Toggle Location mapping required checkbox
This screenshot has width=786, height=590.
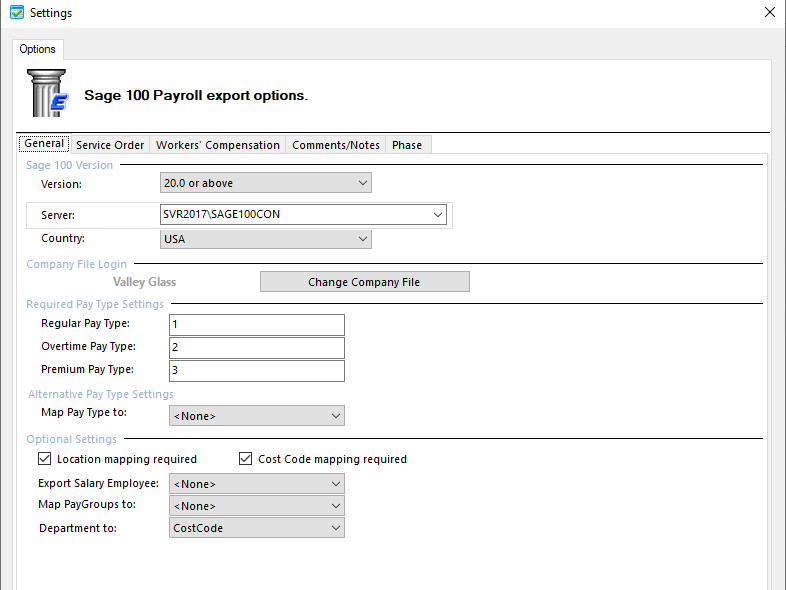coord(45,459)
